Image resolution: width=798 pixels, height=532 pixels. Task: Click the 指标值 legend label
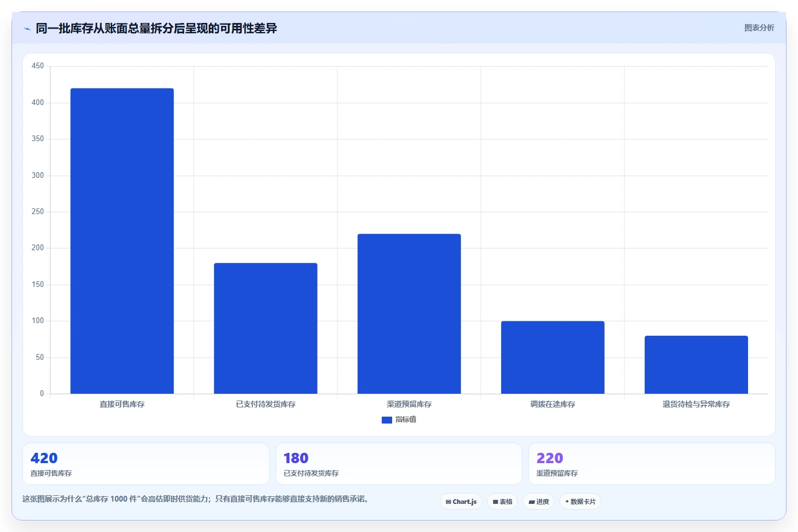tap(406, 420)
